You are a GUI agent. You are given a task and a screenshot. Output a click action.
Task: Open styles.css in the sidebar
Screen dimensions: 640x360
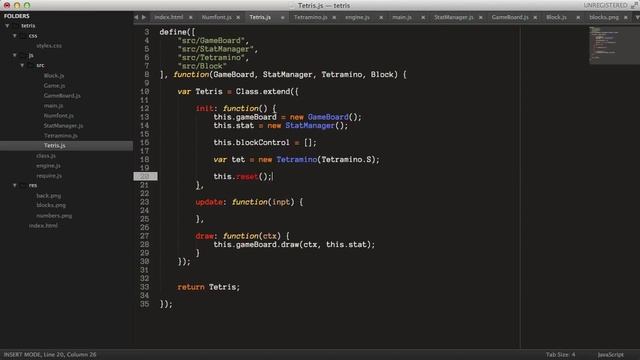[49, 46]
